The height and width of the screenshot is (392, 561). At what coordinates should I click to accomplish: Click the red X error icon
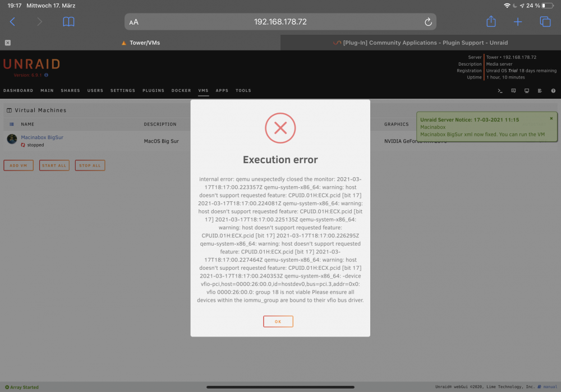click(x=280, y=128)
